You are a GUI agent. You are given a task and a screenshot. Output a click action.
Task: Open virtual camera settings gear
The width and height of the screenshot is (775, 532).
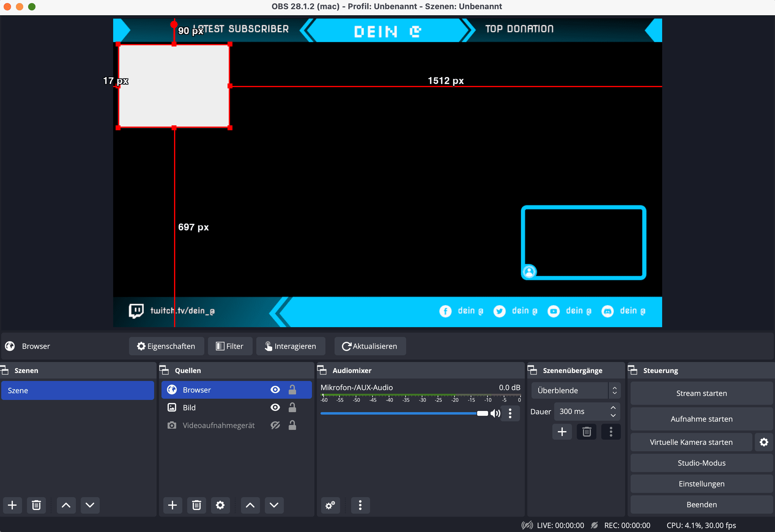764,442
